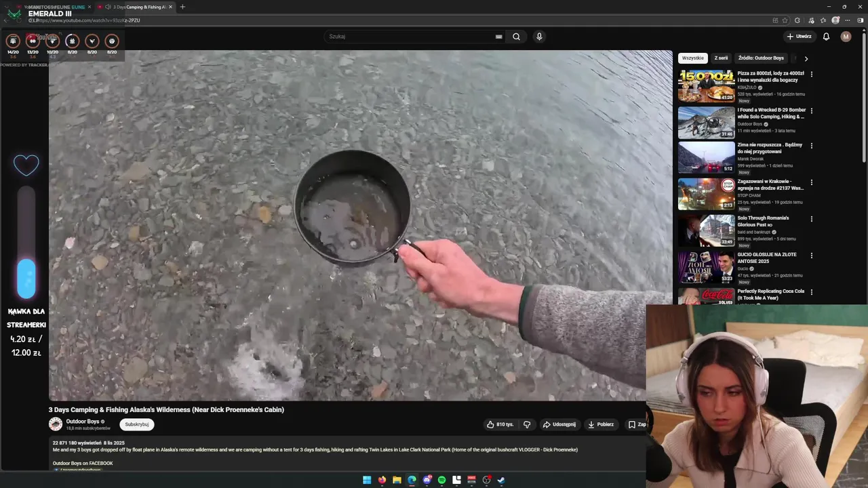Open options for Solo Through Romania video
The width and height of the screenshot is (868, 488).
(812, 219)
